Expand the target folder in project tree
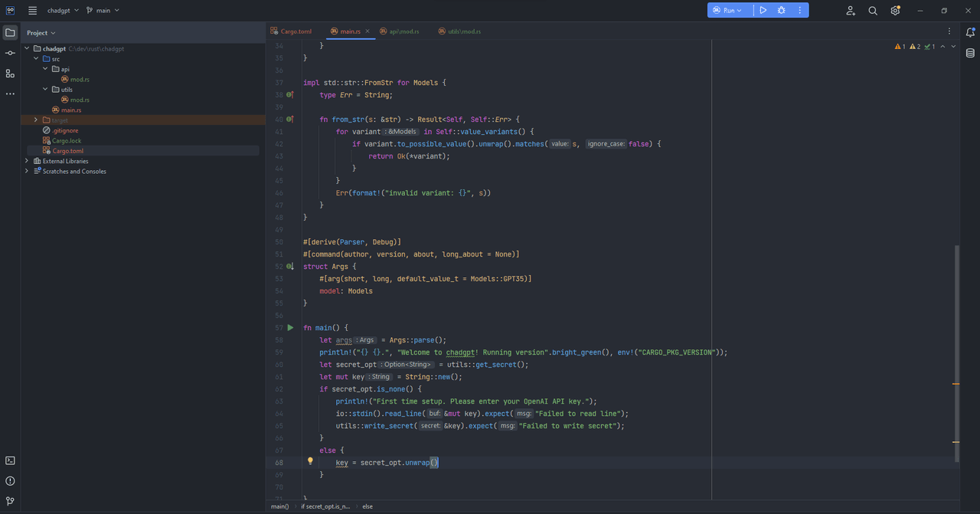This screenshot has height=514, width=980. point(36,120)
